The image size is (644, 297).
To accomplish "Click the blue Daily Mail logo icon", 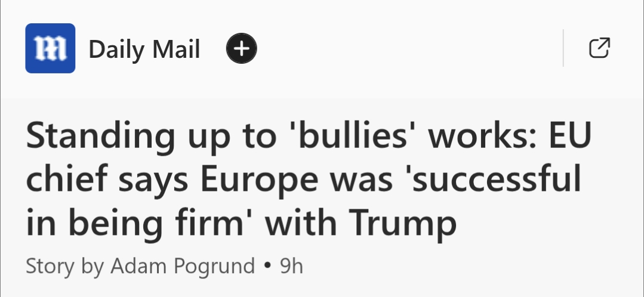I will point(50,48).
